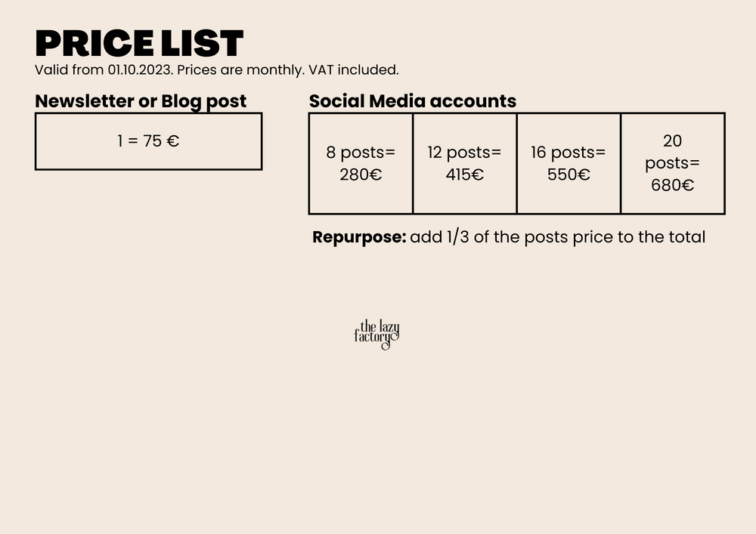Click the 280€ price value

tap(361, 174)
